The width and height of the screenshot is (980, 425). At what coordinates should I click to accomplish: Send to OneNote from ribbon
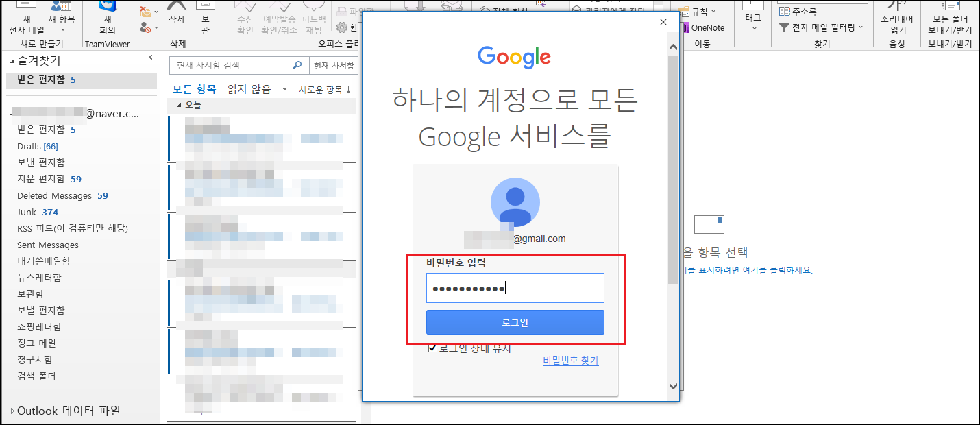point(702,28)
